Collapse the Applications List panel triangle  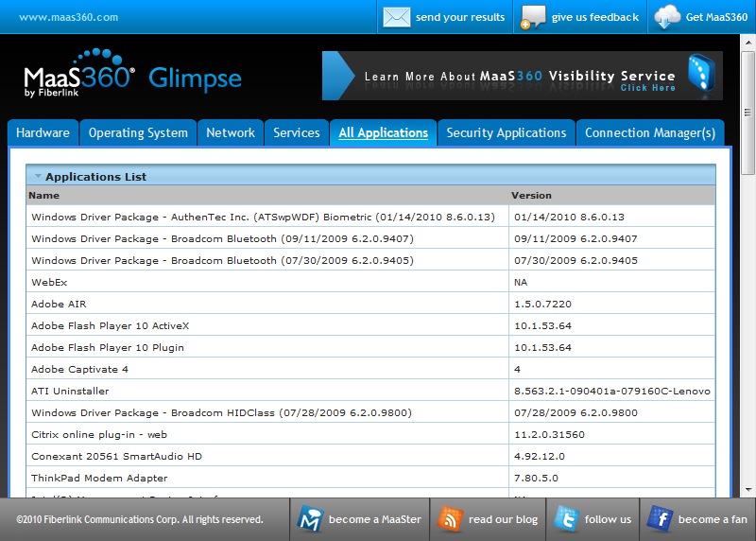[x=38, y=176]
